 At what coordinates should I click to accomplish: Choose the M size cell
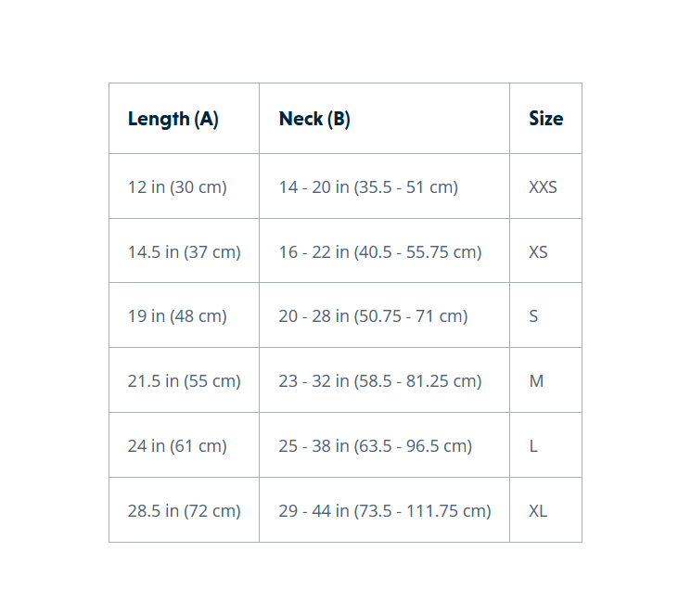[545, 379]
